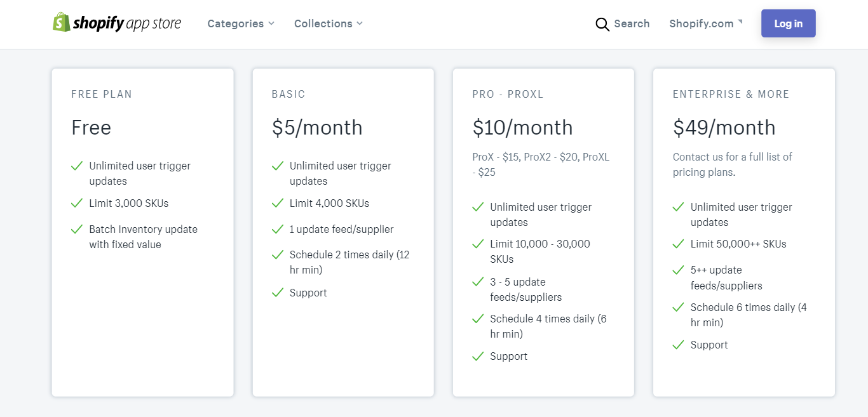868x417 pixels.
Task: Open the Shopify app store logo
Action: pos(117,23)
